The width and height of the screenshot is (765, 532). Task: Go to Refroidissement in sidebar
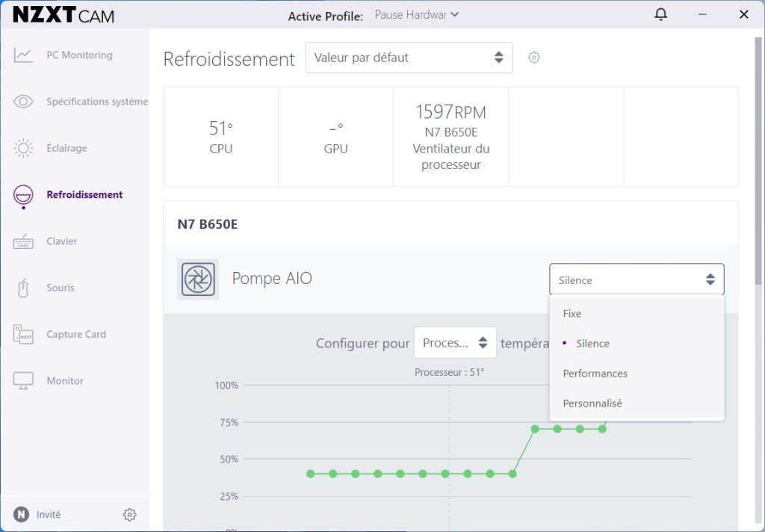click(x=84, y=195)
